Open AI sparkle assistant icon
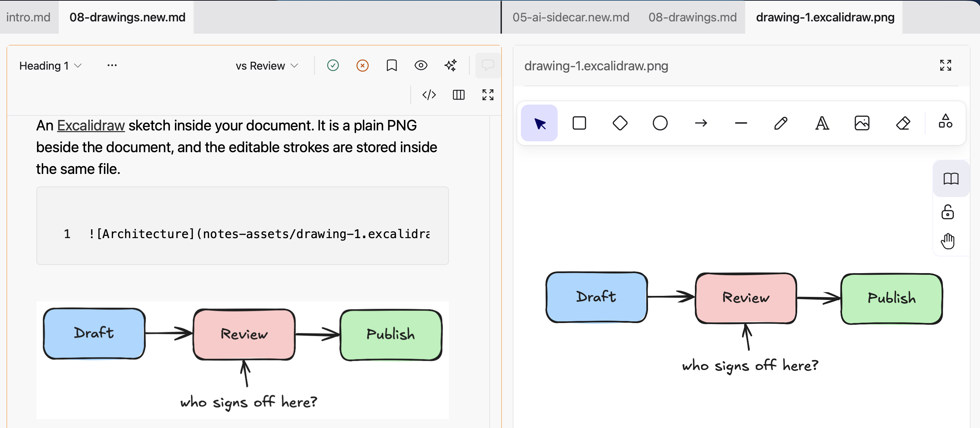This screenshot has width=980, height=428. coord(451,66)
